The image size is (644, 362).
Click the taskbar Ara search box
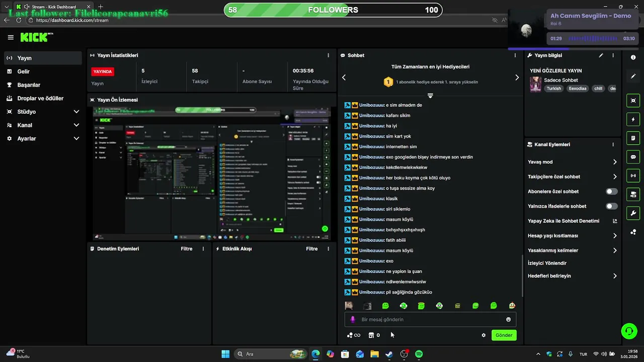(x=271, y=354)
